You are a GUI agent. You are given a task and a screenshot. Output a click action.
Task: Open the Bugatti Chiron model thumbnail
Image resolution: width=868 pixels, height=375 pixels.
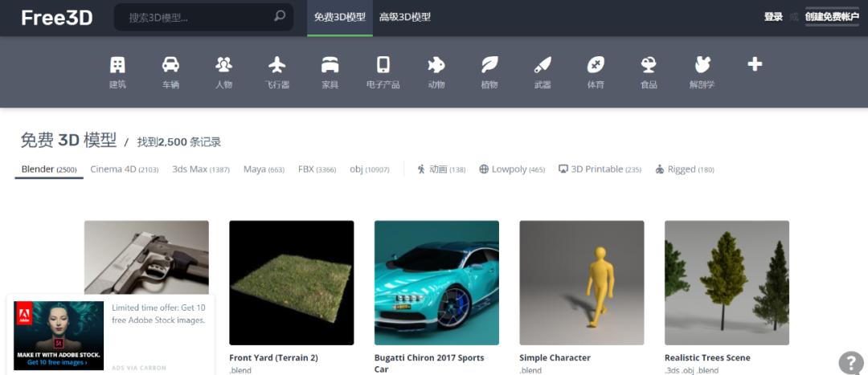pos(436,283)
